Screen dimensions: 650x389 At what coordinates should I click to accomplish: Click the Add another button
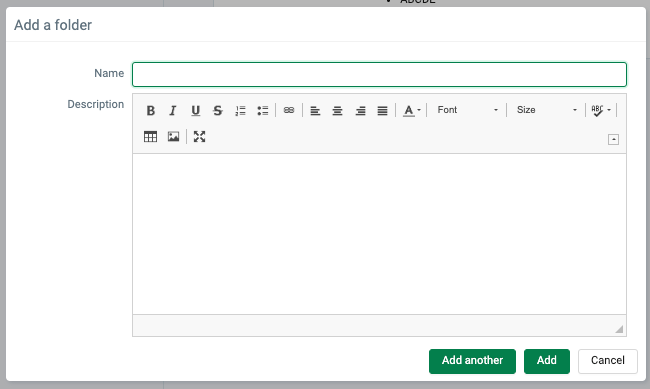pos(472,361)
